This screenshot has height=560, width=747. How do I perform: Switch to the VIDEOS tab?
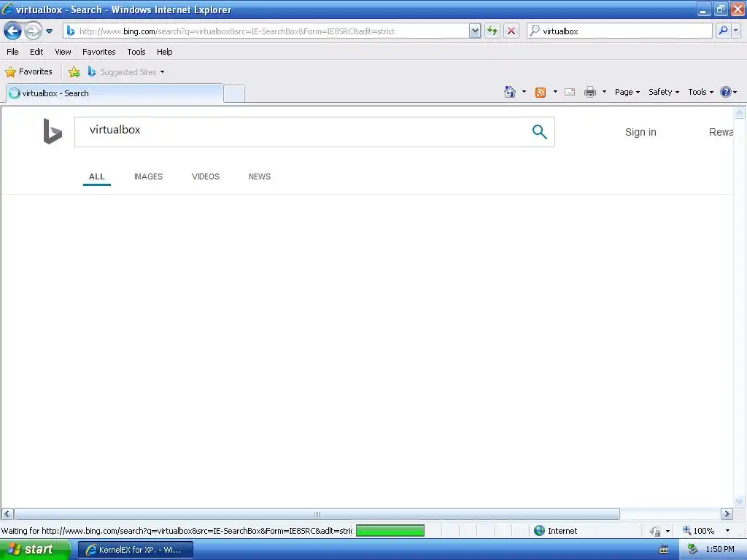coord(205,176)
